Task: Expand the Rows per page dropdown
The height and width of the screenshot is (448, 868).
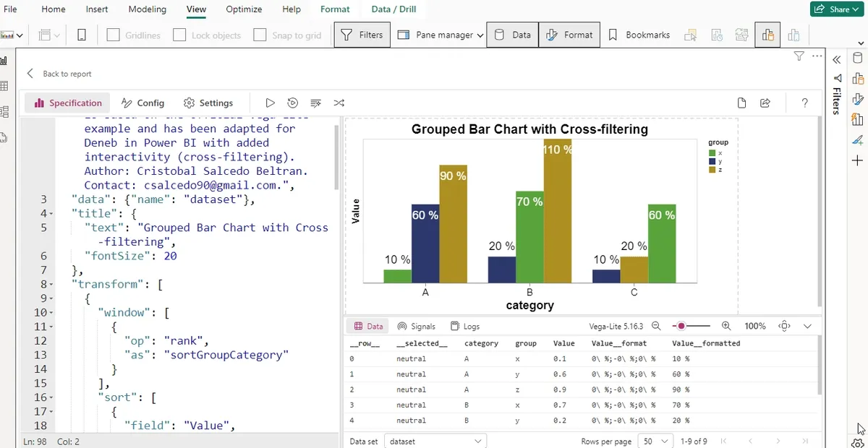Action: 656,441
